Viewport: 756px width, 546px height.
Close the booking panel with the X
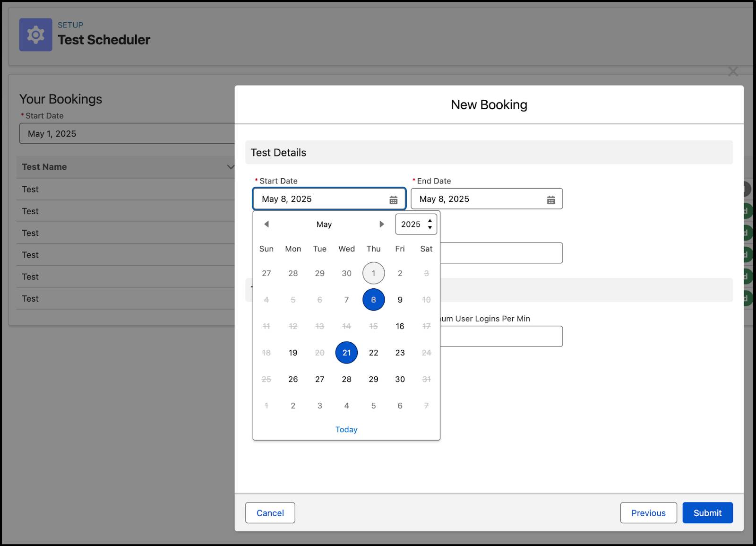tap(732, 71)
